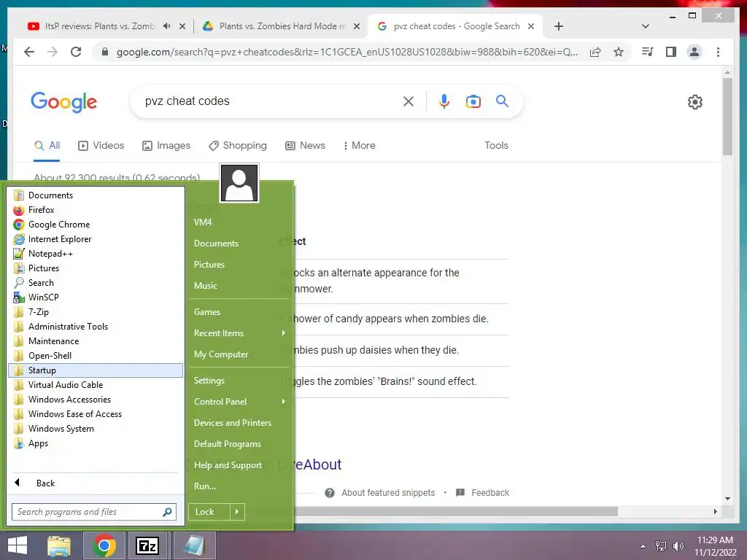Share this page via the share icon
The height and width of the screenshot is (560, 747).
tap(595, 52)
